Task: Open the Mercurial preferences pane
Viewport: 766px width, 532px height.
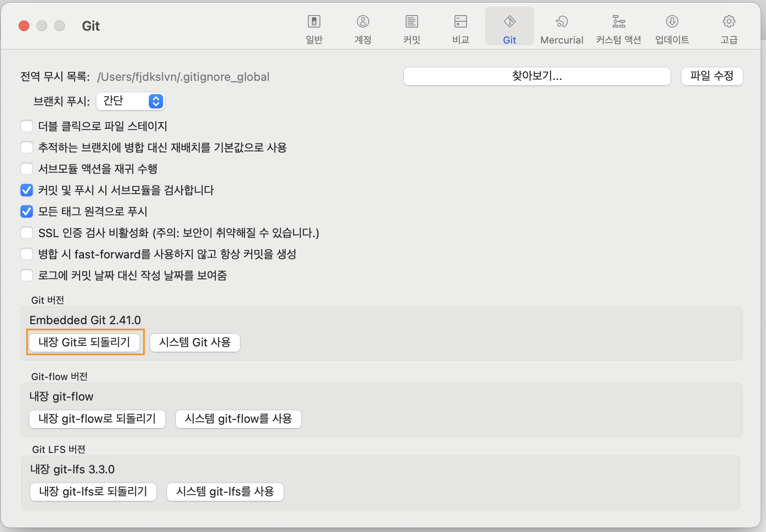Action: pos(562,29)
